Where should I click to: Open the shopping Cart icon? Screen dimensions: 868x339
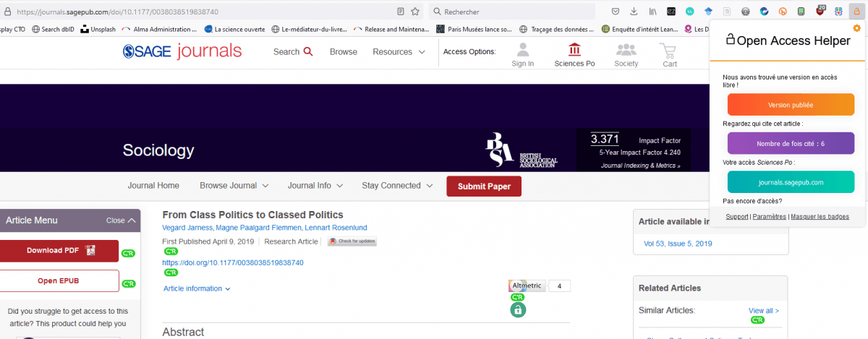tap(669, 55)
